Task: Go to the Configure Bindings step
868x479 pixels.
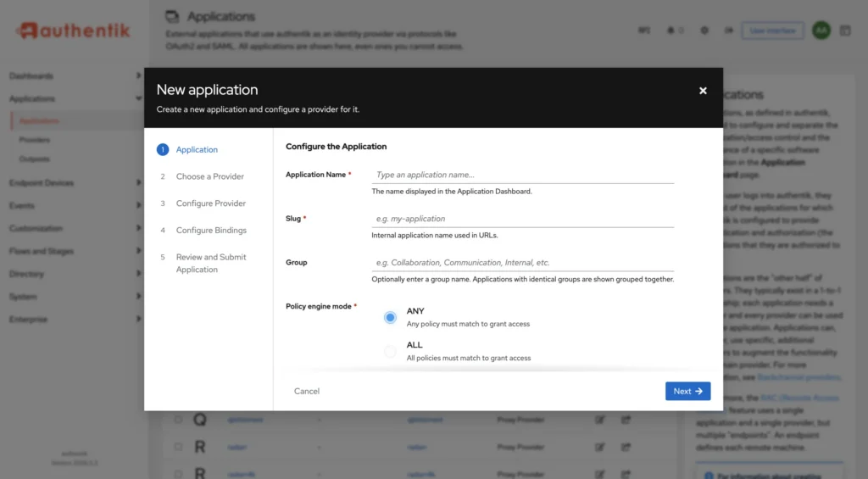Action: 211,231
